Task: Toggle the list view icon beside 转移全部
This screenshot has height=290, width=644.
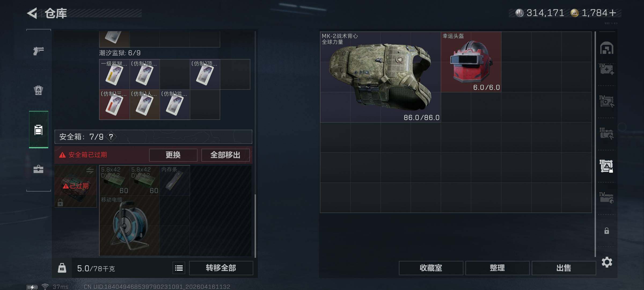Action: tap(179, 268)
